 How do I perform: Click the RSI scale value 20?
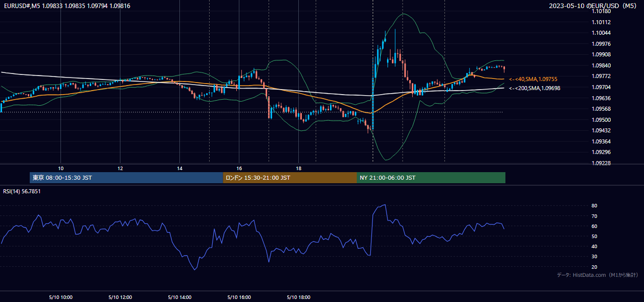coord(595,267)
